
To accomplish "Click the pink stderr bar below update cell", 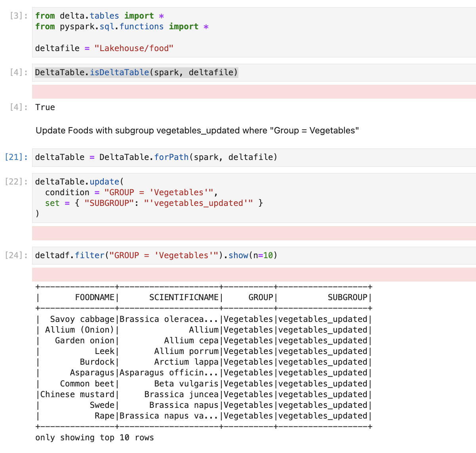I will [x=253, y=233].
